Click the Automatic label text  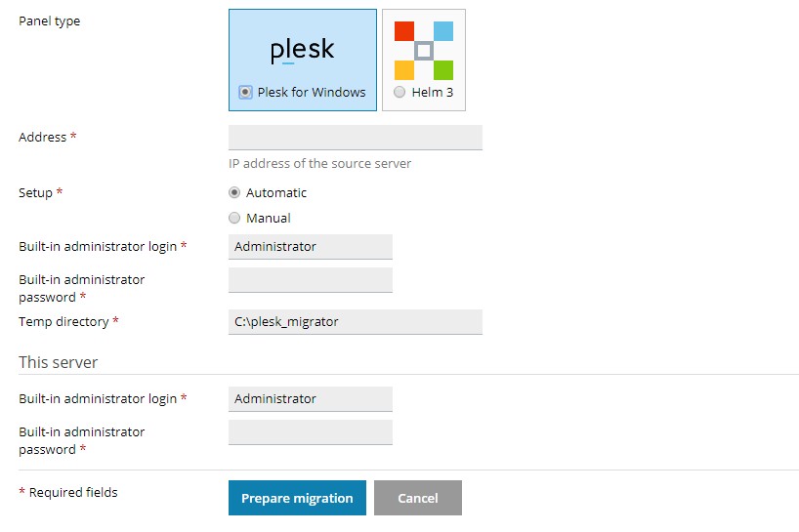[x=276, y=193]
